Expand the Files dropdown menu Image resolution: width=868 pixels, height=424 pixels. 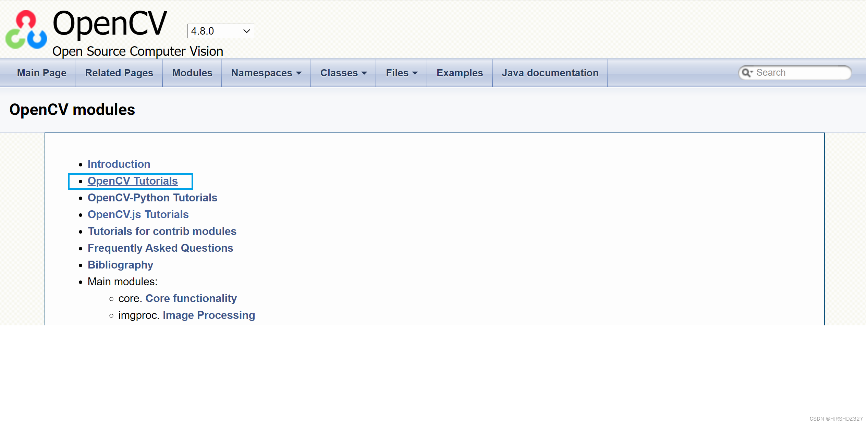(401, 73)
